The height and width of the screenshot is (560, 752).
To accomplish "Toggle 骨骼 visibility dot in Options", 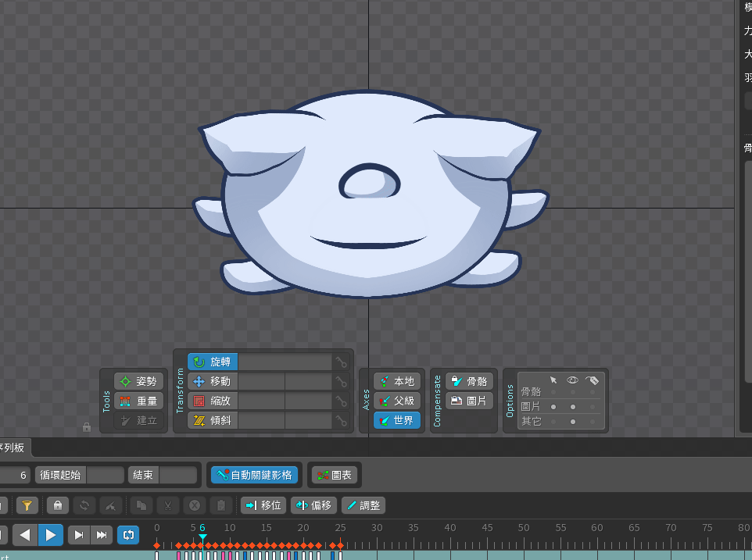I will pyautogui.click(x=573, y=392).
